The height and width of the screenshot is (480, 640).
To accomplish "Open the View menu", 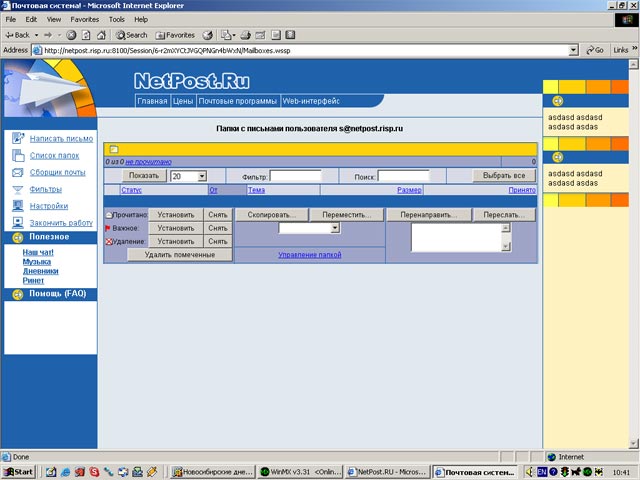I will tap(53, 19).
